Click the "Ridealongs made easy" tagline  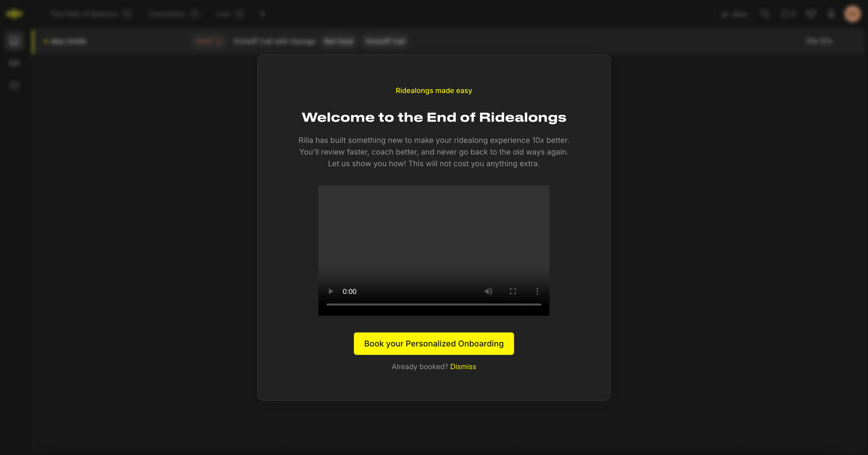[x=434, y=91]
